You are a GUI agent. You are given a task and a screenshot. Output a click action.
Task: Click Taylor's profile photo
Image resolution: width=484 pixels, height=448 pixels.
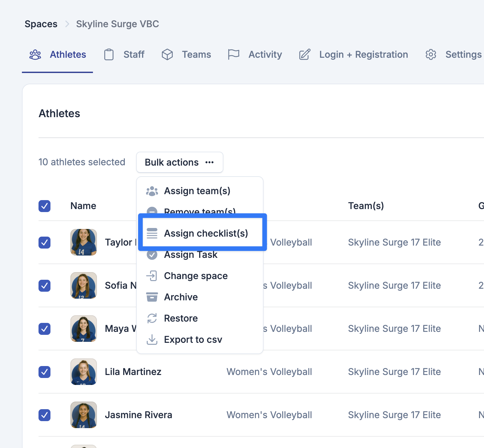(84, 242)
